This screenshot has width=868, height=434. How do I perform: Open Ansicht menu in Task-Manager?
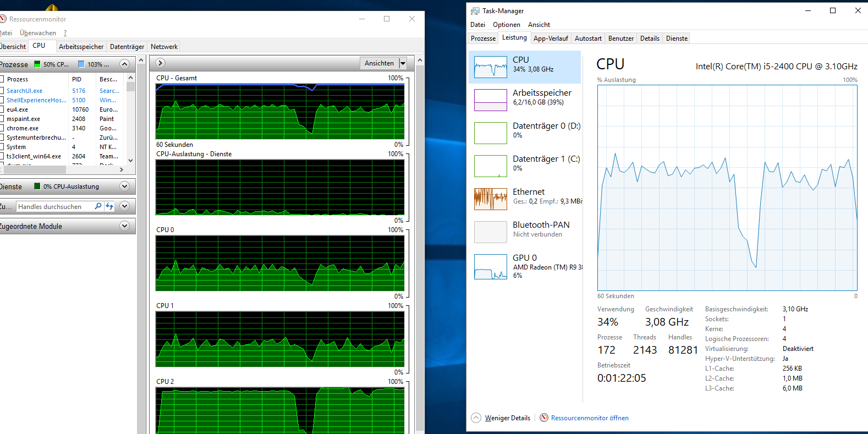coord(539,25)
